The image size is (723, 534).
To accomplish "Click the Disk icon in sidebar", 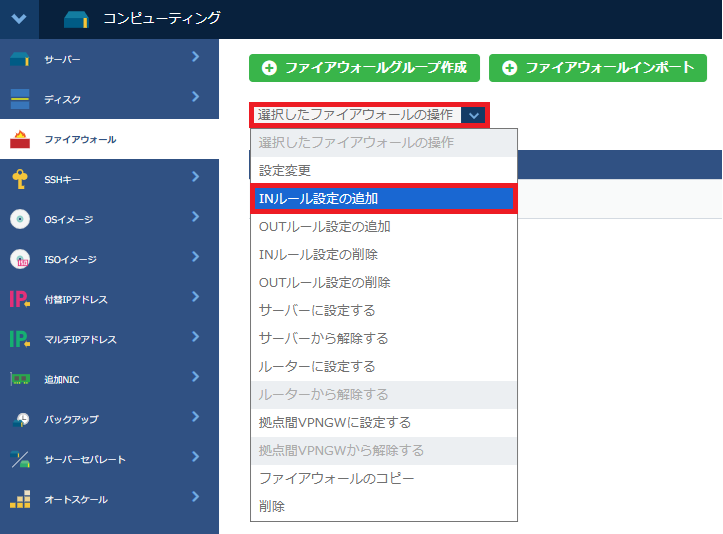I will tap(20, 99).
